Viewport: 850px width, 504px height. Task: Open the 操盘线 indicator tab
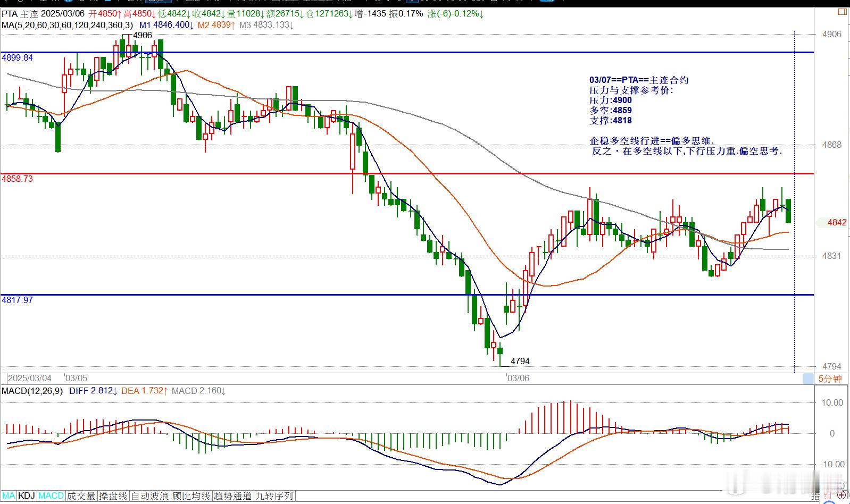coord(113,495)
